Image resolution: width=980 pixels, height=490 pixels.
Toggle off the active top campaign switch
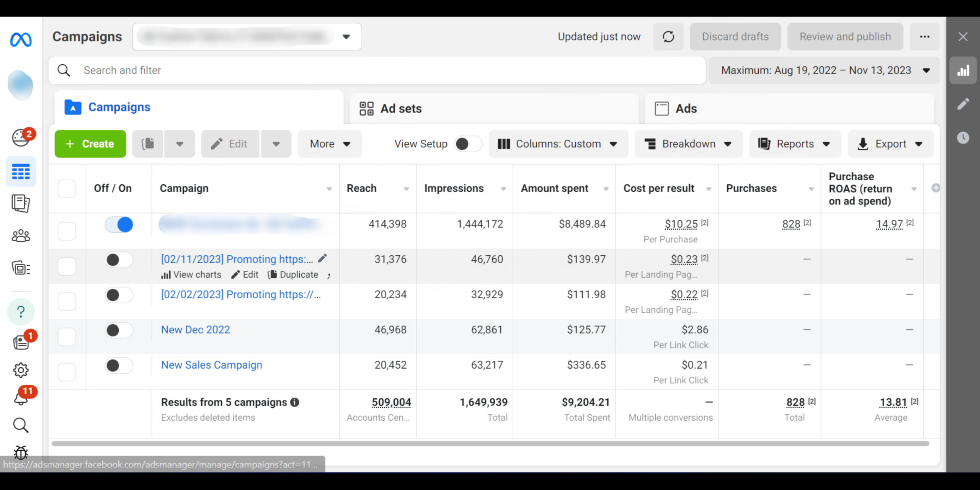click(119, 225)
